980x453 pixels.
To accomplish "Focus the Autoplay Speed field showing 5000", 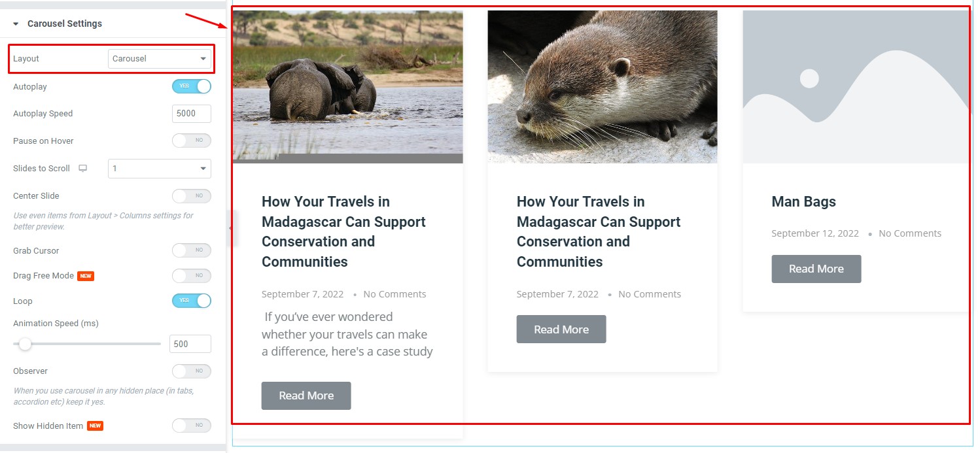I will coord(192,114).
